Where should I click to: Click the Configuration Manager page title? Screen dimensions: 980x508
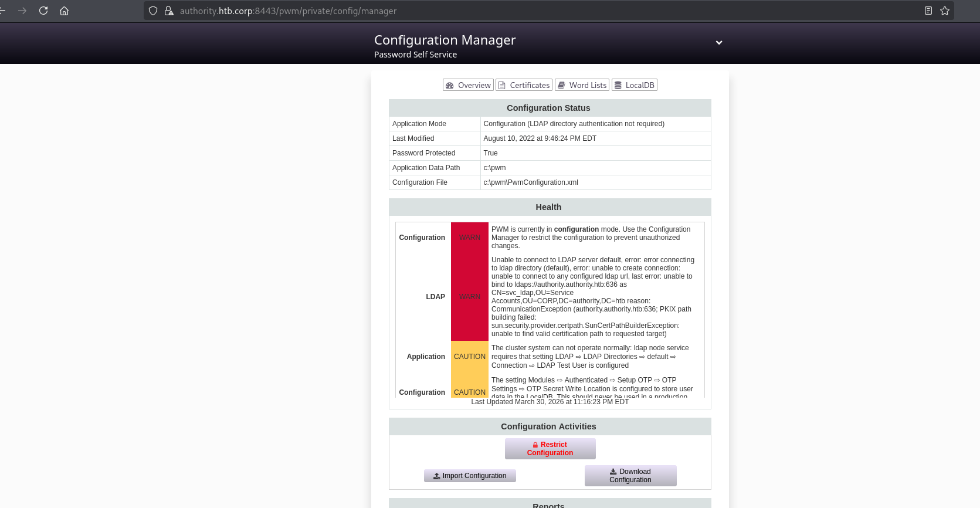445,40
